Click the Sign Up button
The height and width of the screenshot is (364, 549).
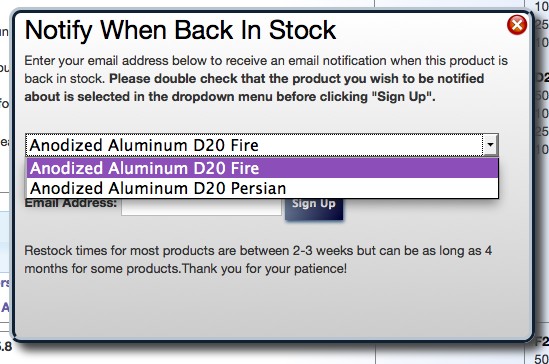coord(314,209)
